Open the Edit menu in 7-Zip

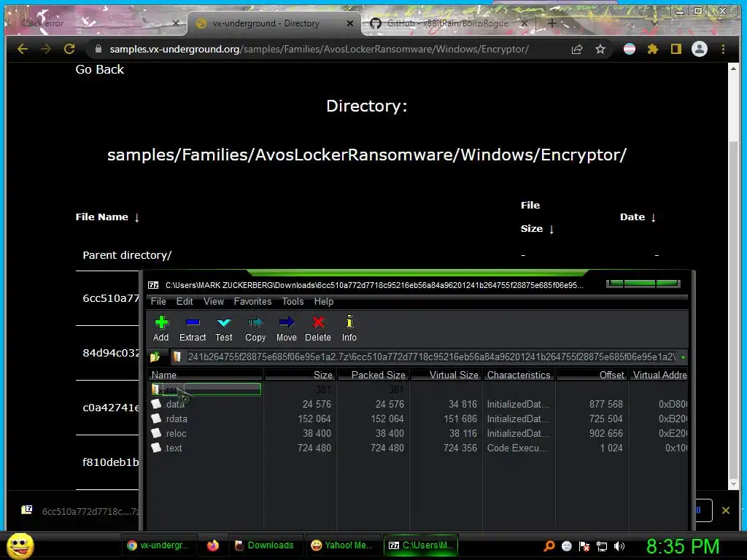pyautogui.click(x=185, y=301)
